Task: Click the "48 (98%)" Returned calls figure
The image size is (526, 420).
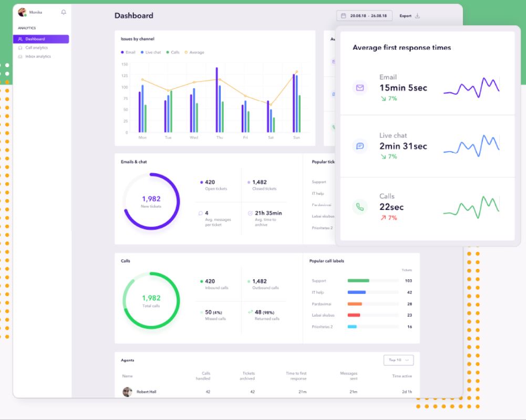Action: point(264,312)
